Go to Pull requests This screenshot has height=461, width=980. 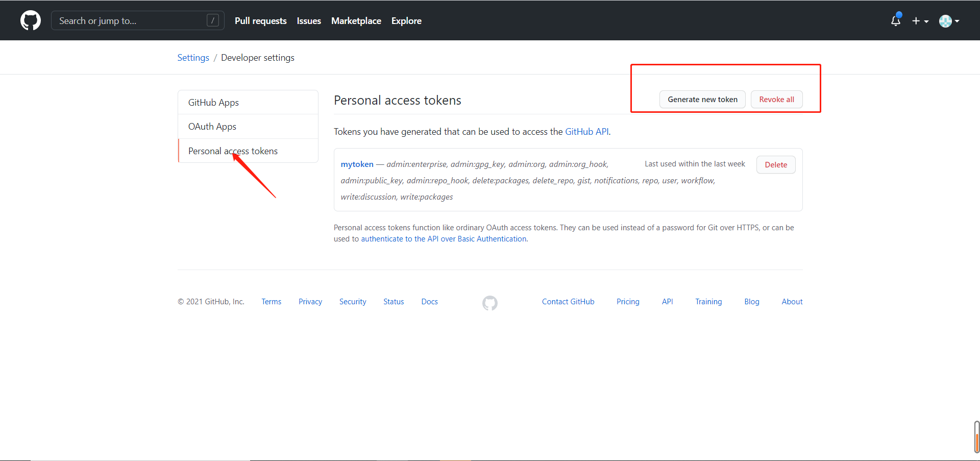point(261,21)
